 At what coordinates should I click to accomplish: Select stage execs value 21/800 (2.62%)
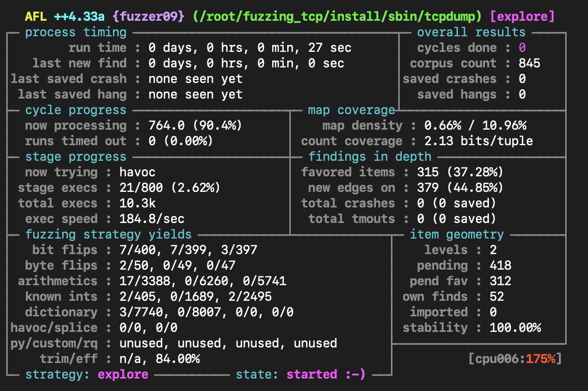pyautogui.click(x=170, y=188)
